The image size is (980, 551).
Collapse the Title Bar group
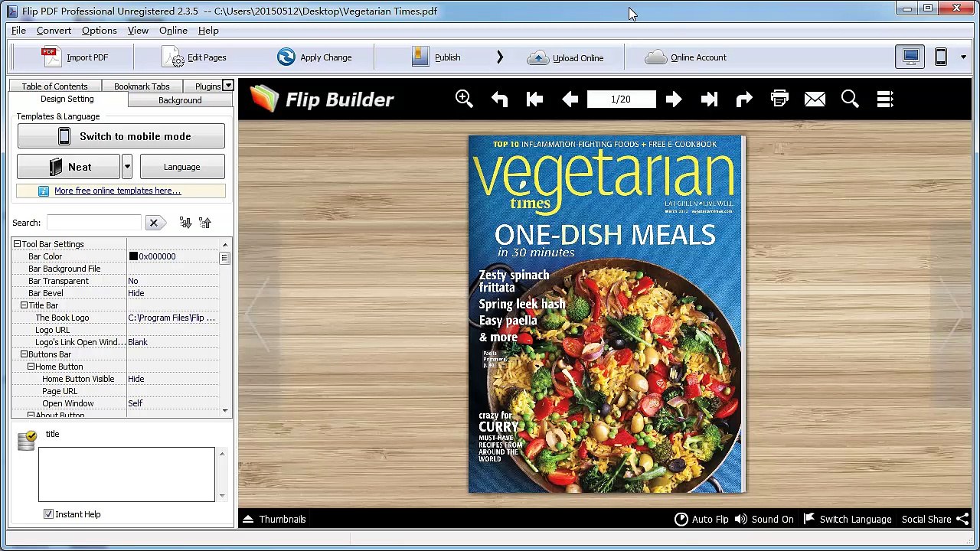point(24,305)
